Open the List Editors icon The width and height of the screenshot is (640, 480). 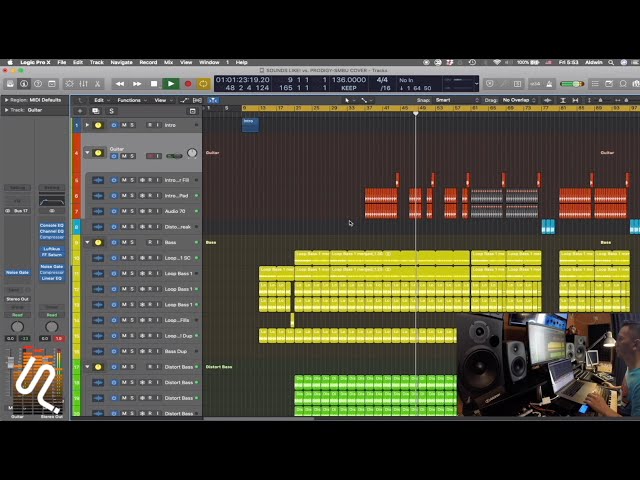pyautogui.click(x=595, y=84)
